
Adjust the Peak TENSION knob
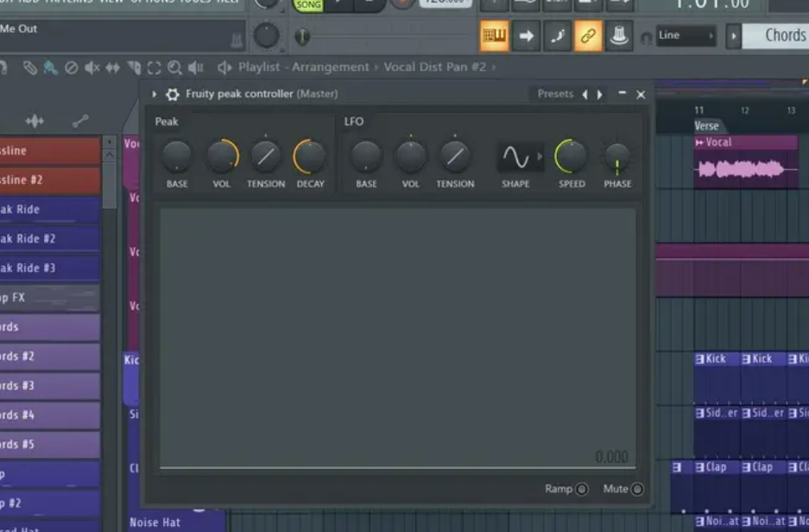point(266,156)
